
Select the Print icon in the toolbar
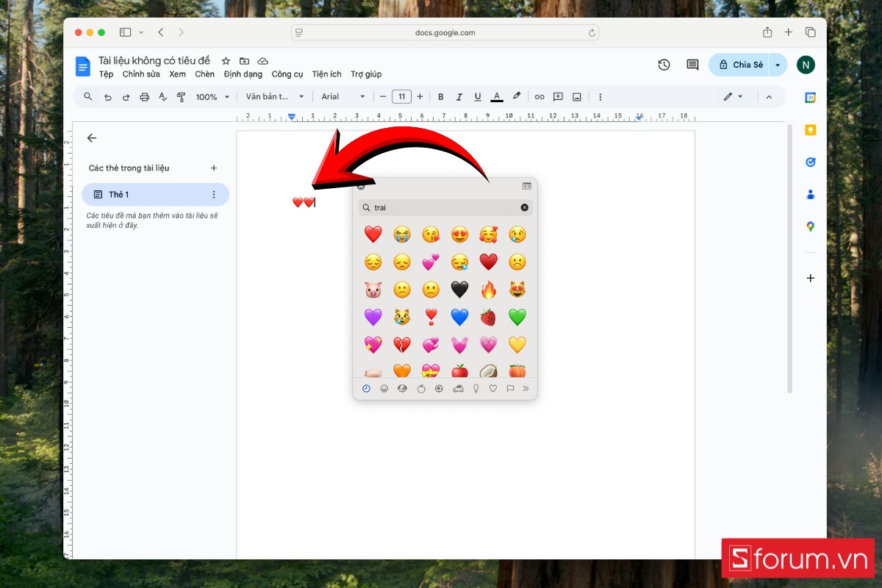[144, 96]
